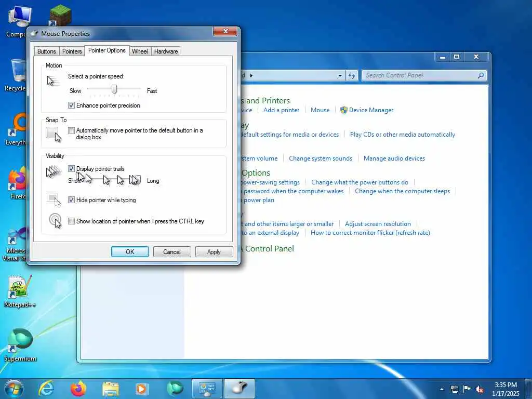Switch to the Wheel tab
Viewport: 532px width, 399px height.
140,51
